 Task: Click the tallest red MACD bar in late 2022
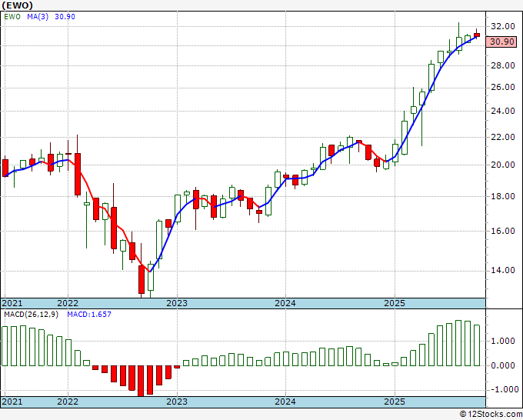[x=141, y=381]
